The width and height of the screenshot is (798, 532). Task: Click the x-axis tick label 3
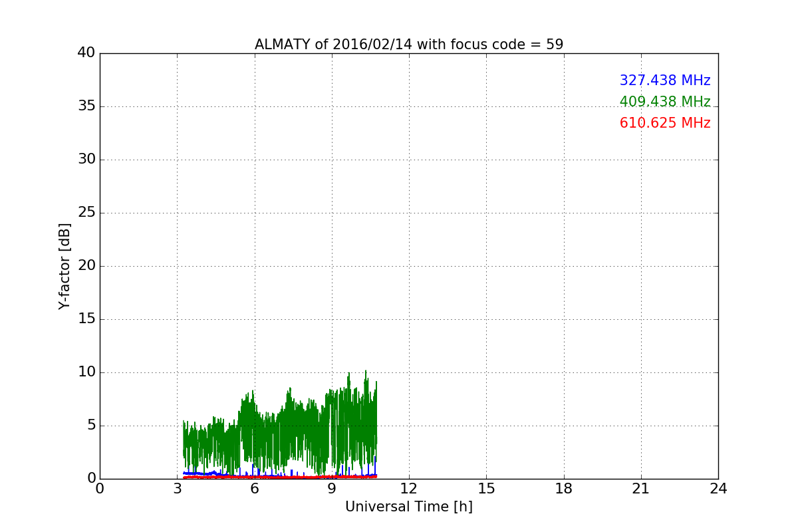177,488
